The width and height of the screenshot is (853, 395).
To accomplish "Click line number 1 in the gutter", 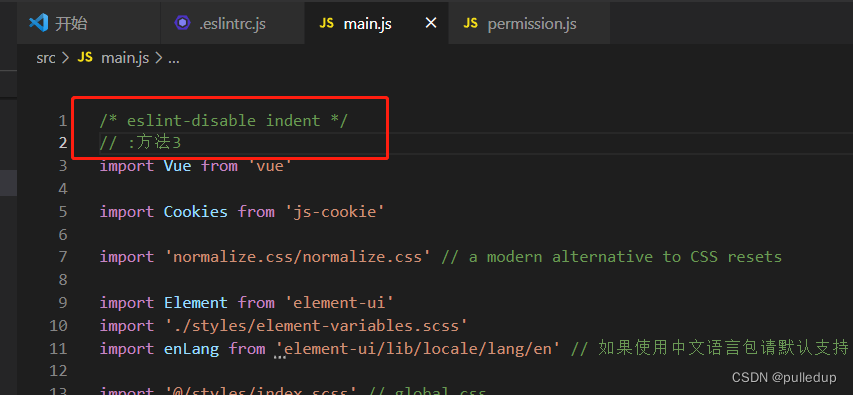I will tap(63, 121).
